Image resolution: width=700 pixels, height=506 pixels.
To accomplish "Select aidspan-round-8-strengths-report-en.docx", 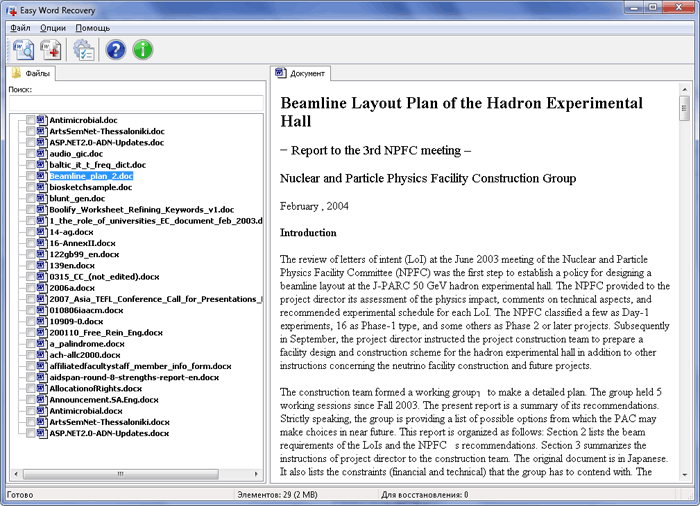I will [134, 377].
